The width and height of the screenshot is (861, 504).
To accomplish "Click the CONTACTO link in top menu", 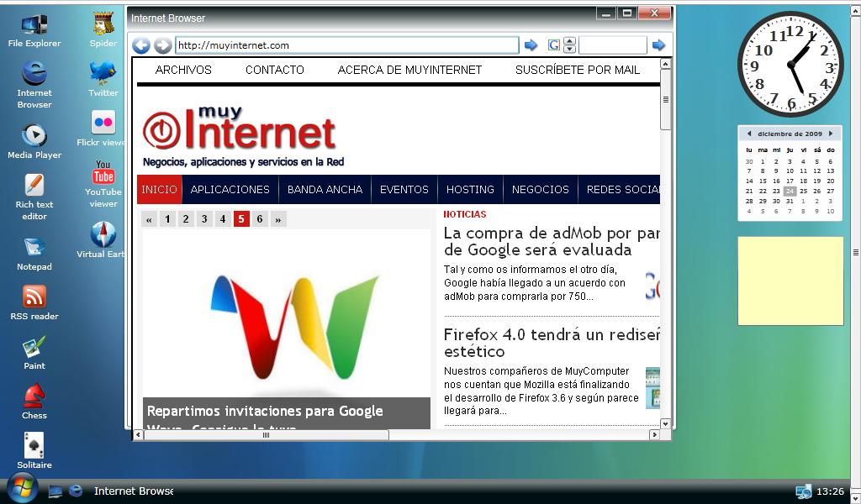I will [x=275, y=70].
